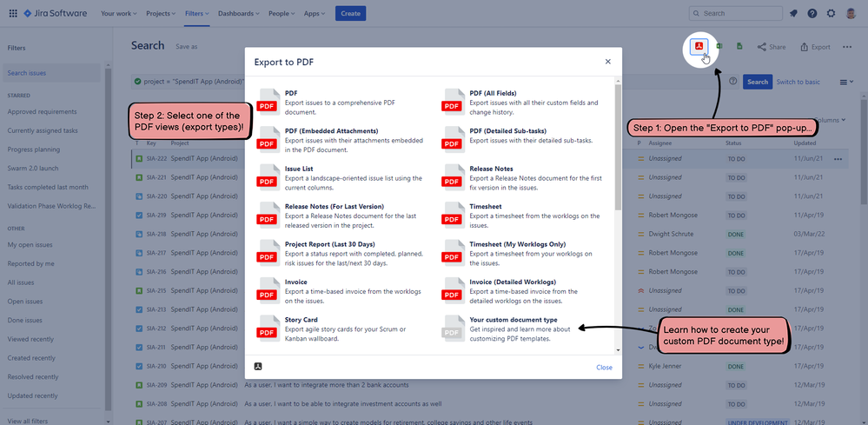Expand the Your work menu
Viewport: 868px width, 425px height.
119,13
